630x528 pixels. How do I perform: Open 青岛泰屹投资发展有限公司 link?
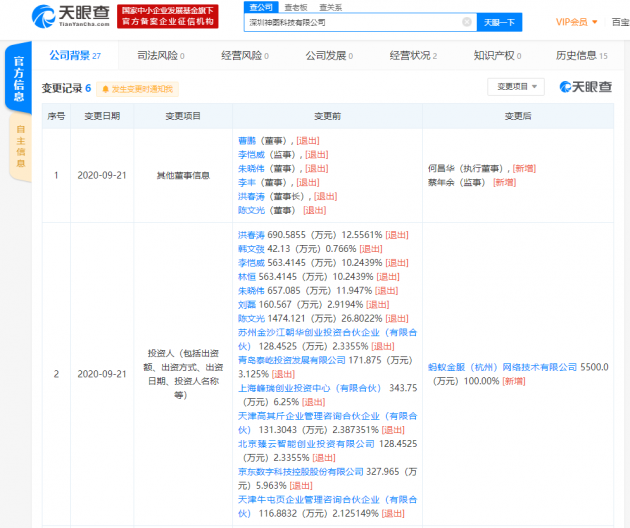coord(291,360)
